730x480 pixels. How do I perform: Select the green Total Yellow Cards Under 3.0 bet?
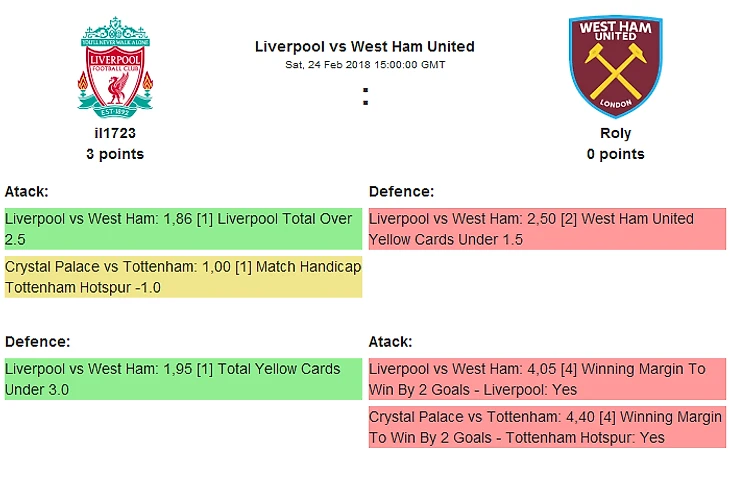(182, 379)
